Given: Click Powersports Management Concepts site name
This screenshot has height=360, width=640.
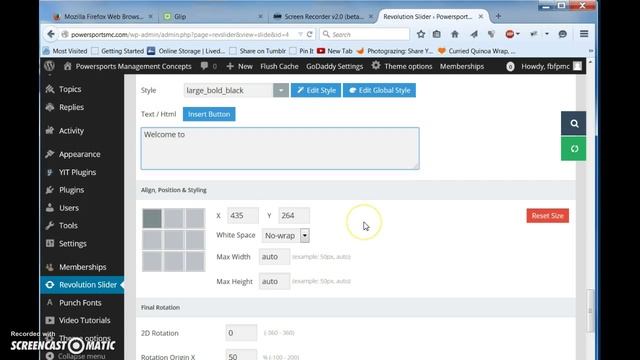Looking at the screenshot, I should pyautogui.click(x=128, y=66).
